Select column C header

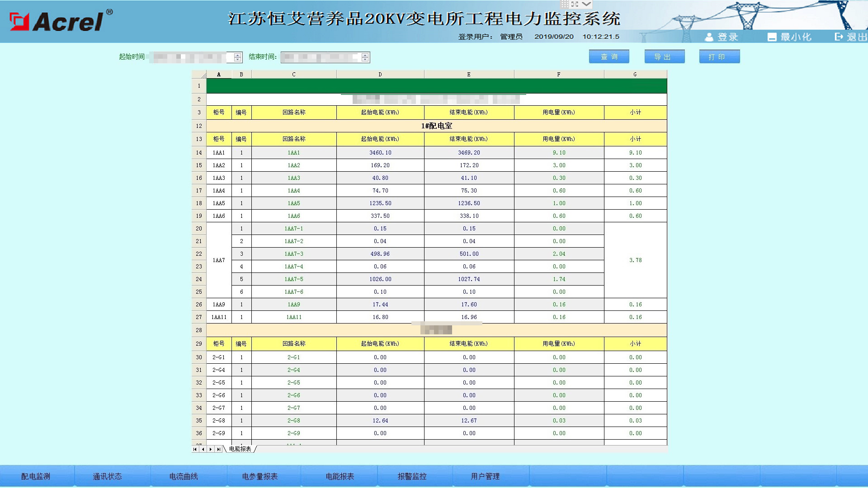[x=294, y=75]
